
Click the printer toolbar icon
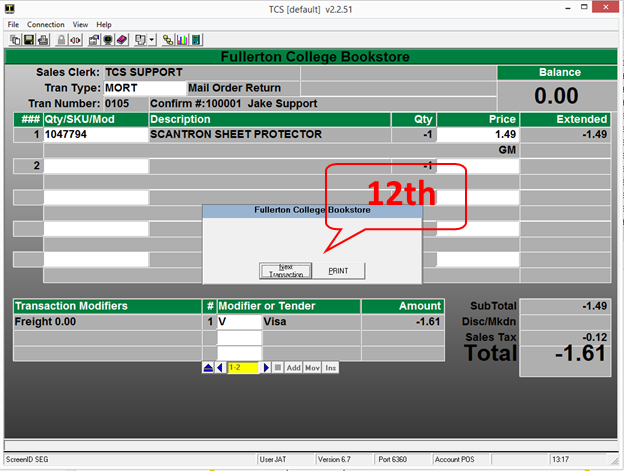click(x=43, y=40)
